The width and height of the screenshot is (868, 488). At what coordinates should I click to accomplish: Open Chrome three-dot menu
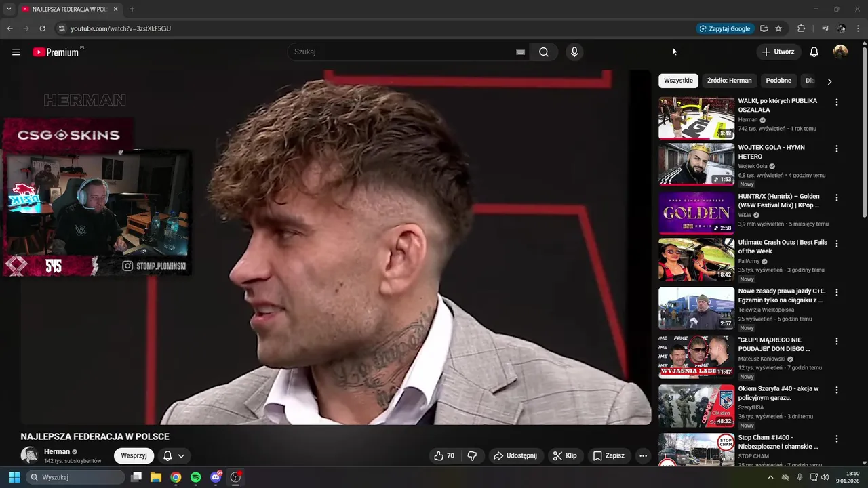click(x=859, y=28)
